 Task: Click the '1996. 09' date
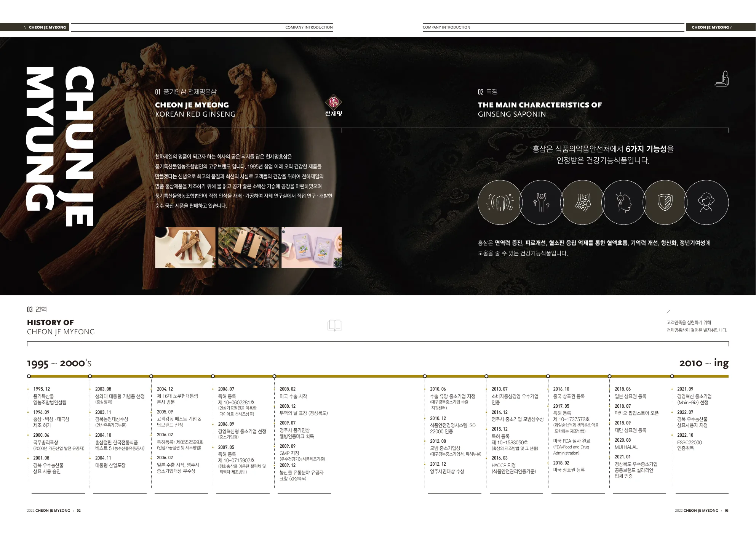[41, 412]
